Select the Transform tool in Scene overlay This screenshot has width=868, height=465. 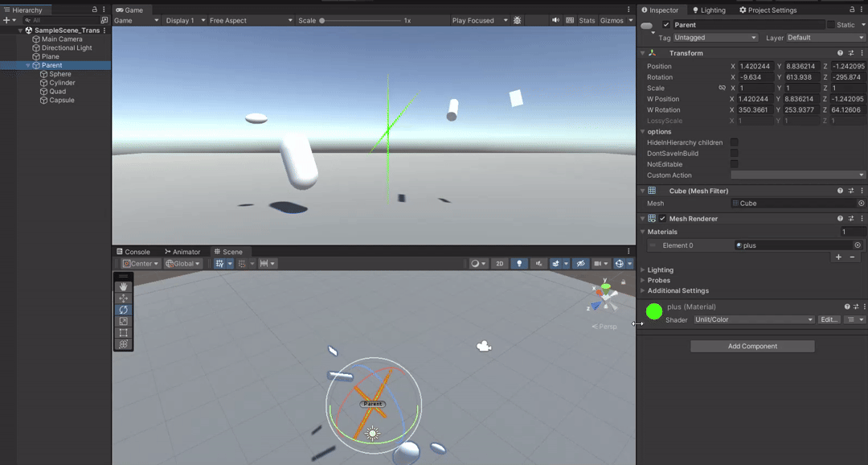123,344
